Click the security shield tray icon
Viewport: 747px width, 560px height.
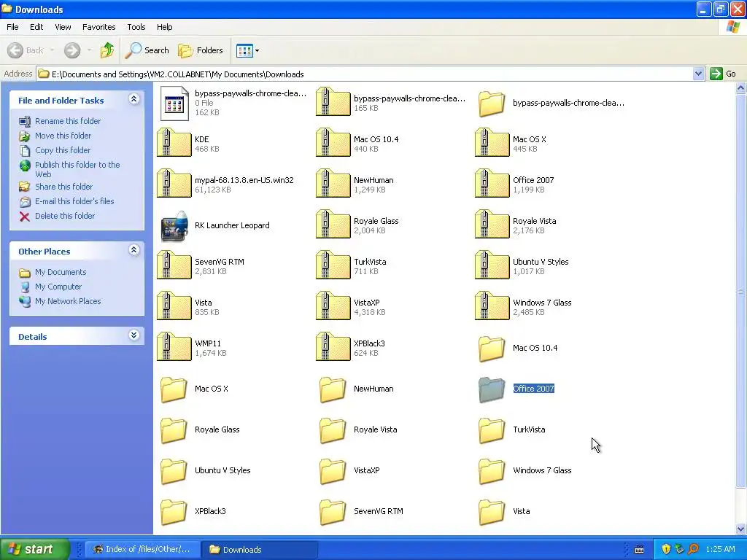(x=666, y=549)
